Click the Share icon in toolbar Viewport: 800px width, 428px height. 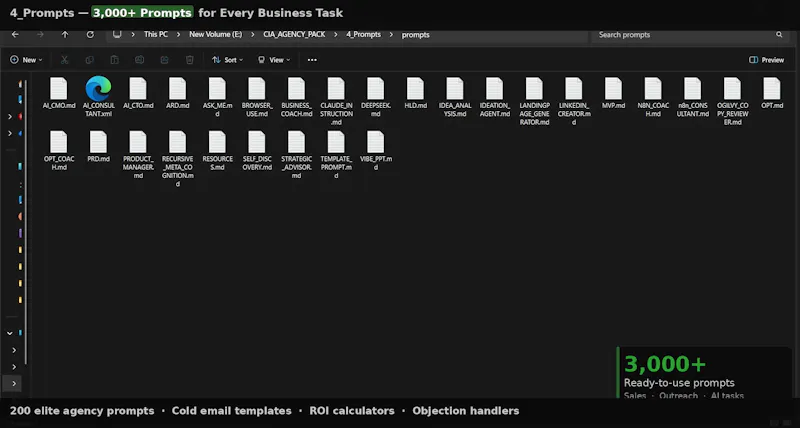click(x=164, y=60)
